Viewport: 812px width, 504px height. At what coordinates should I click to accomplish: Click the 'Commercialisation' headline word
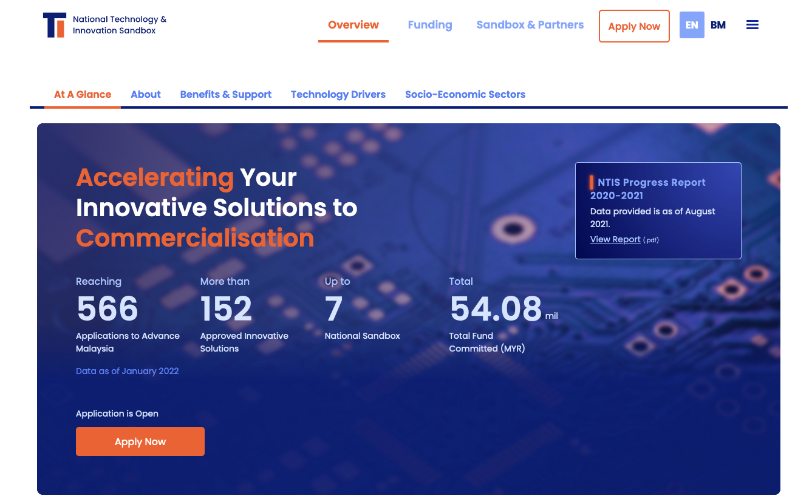click(x=195, y=237)
